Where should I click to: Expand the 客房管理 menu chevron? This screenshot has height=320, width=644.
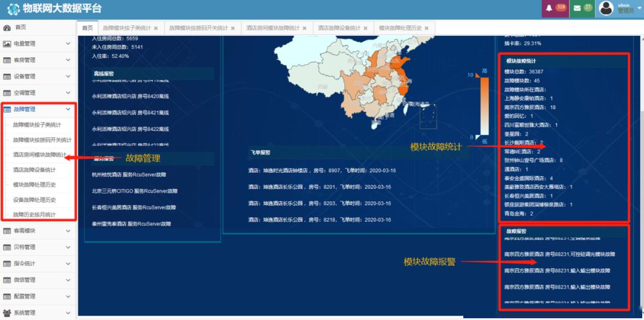click(68, 60)
